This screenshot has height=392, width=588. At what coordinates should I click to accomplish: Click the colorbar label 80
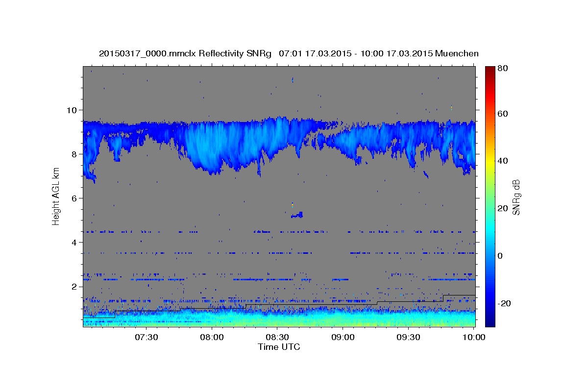point(503,68)
